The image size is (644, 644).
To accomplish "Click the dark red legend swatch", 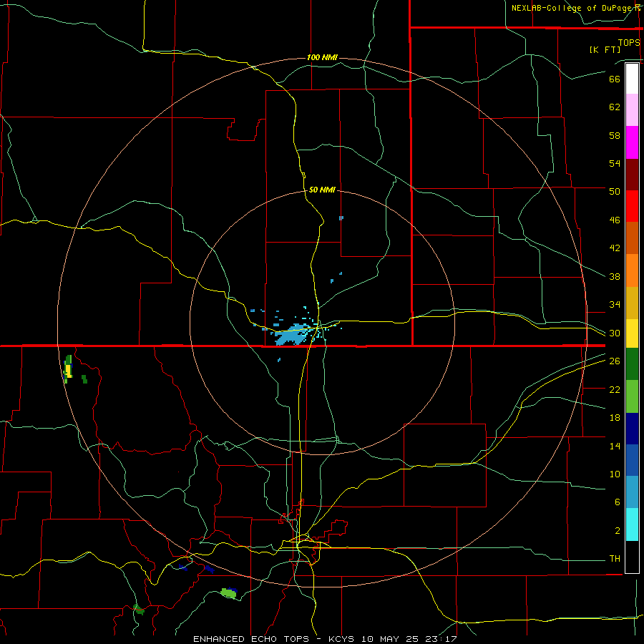I will pyautogui.click(x=632, y=175).
